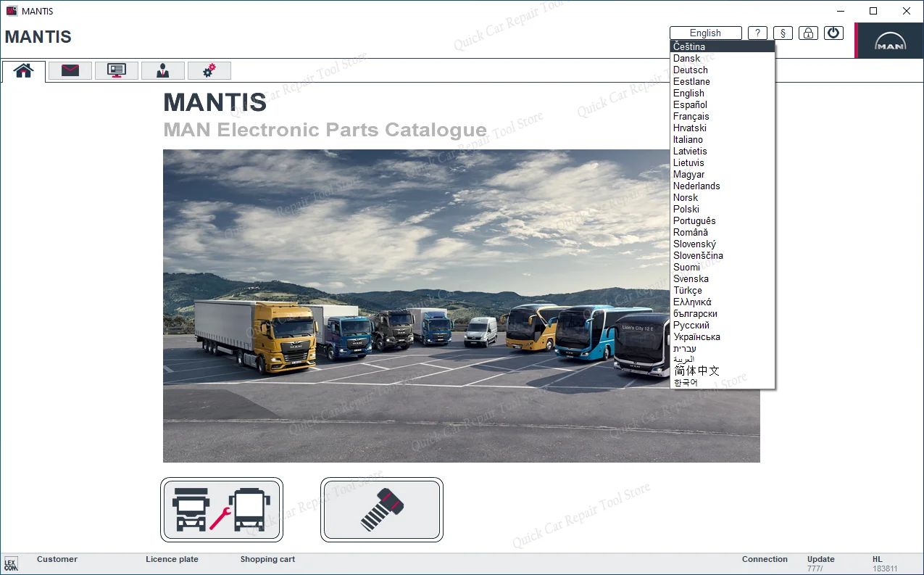Image resolution: width=924 pixels, height=575 pixels.
Task: Select Nederlands language
Action: tap(723, 186)
